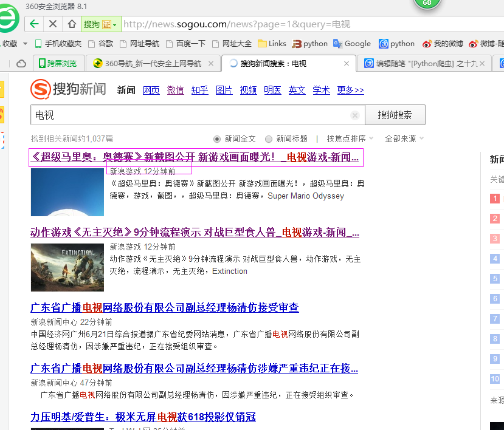504x430 pixels.
Task: Open the 百度一下 bookmark
Action: point(186,44)
